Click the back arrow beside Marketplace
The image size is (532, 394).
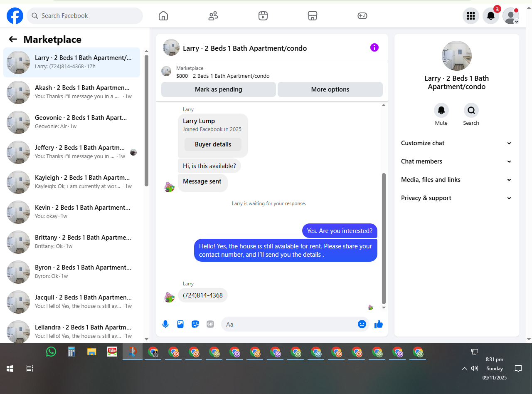pyautogui.click(x=13, y=39)
